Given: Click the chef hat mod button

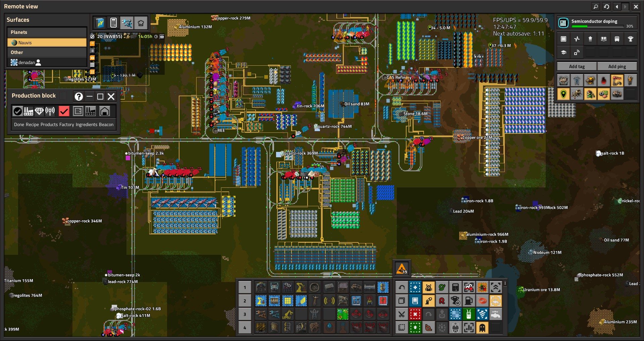Looking at the screenshot, I should point(141,23).
